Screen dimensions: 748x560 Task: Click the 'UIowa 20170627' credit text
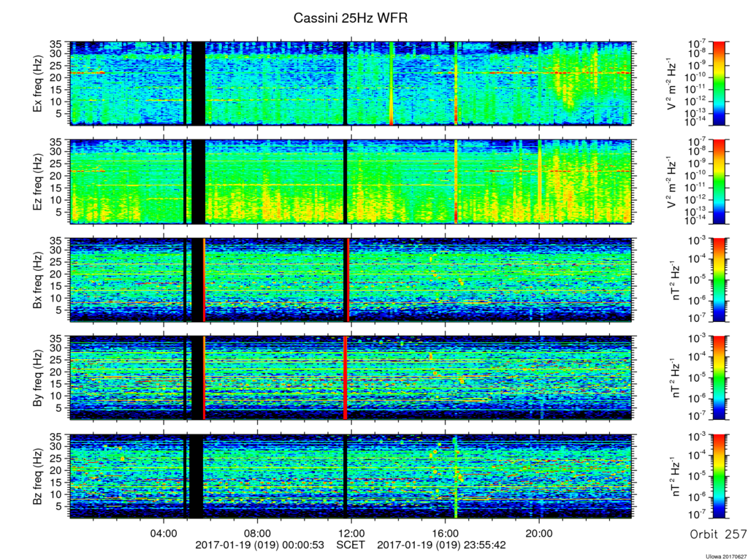[x=725, y=556]
